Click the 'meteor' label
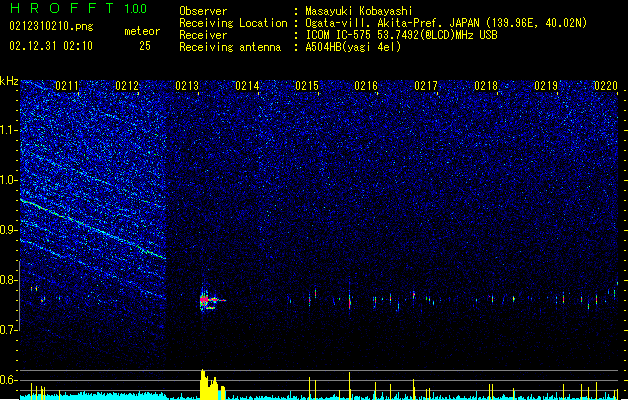 coord(142,31)
